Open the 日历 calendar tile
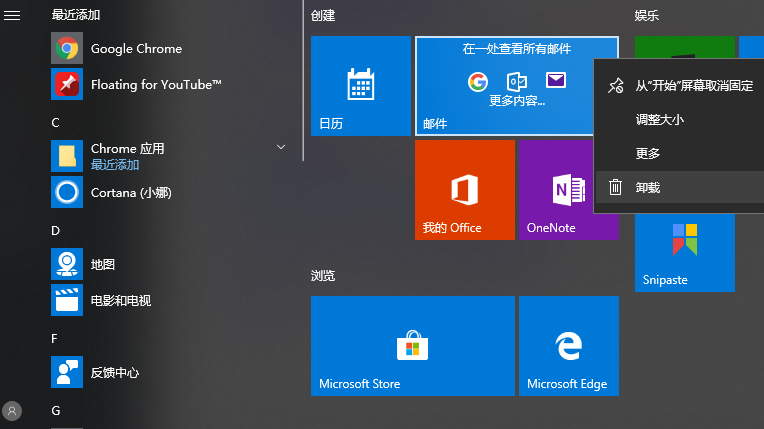This screenshot has width=764, height=429. [361, 86]
